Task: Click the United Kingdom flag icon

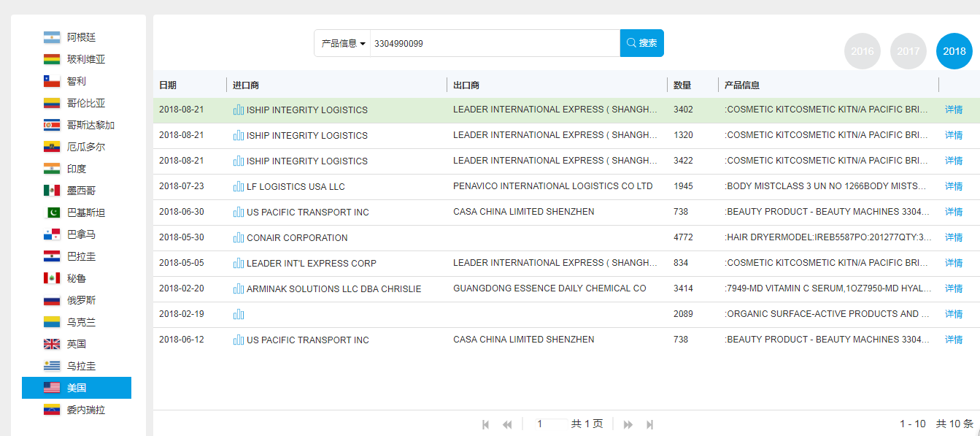Action: [x=52, y=344]
